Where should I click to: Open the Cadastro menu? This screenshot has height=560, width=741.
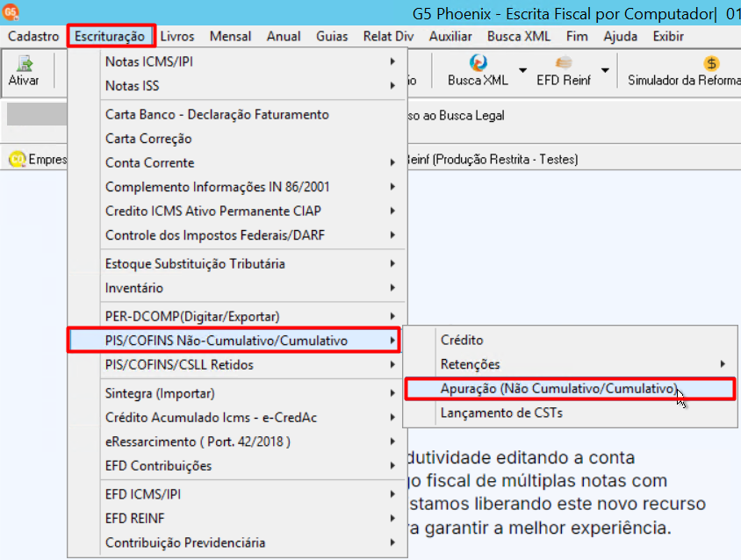(x=33, y=36)
